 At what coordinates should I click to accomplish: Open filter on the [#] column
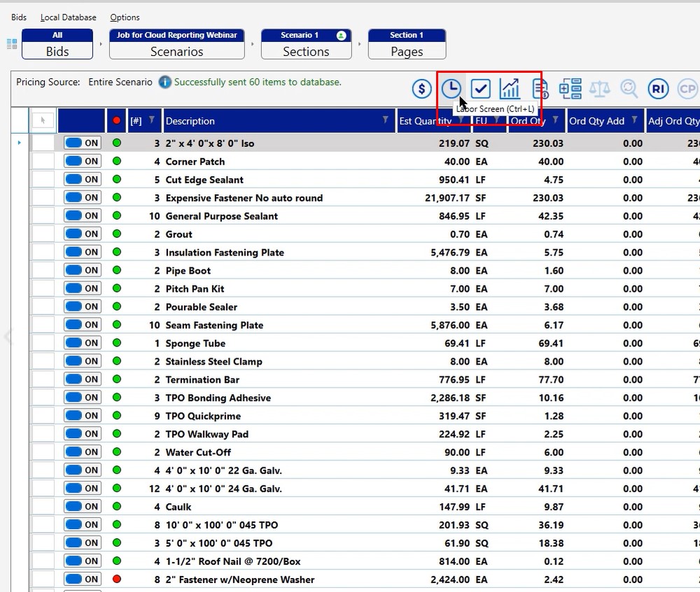(x=151, y=120)
